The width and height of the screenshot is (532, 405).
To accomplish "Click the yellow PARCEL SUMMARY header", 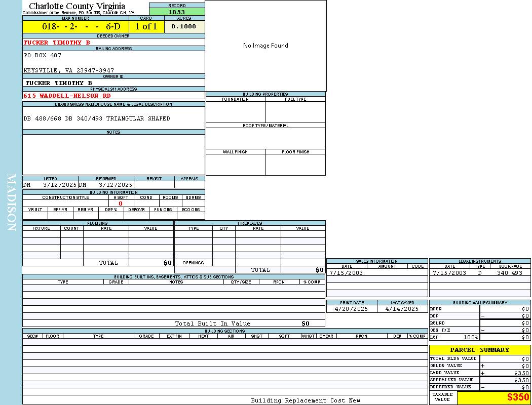I will click(479, 350).
